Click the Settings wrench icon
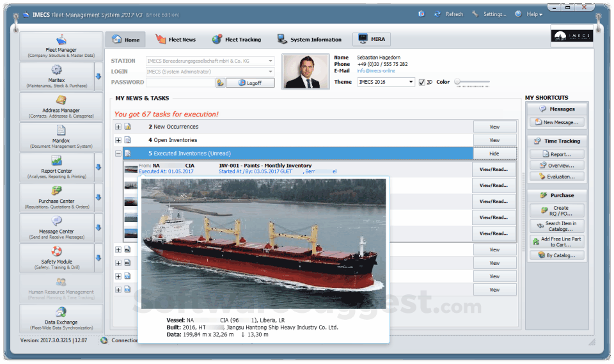 pos(475,13)
